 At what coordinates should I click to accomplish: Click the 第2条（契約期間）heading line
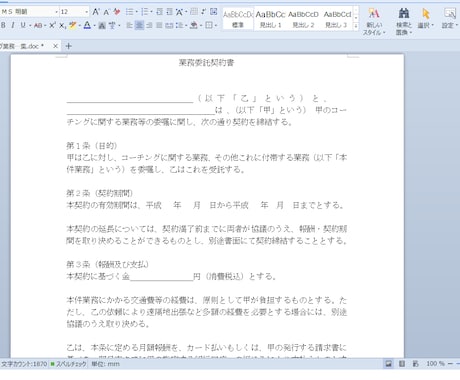coord(100,193)
